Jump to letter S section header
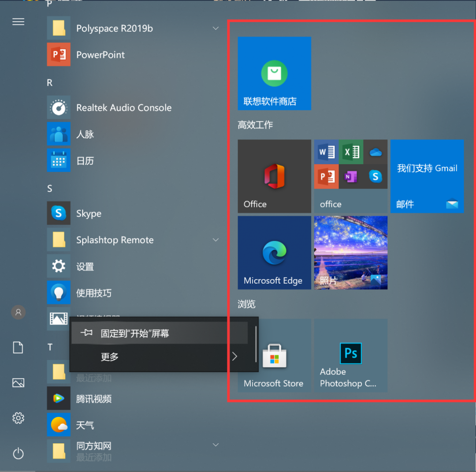This screenshot has width=476, height=472. pyautogui.click(x=50, y=188)
